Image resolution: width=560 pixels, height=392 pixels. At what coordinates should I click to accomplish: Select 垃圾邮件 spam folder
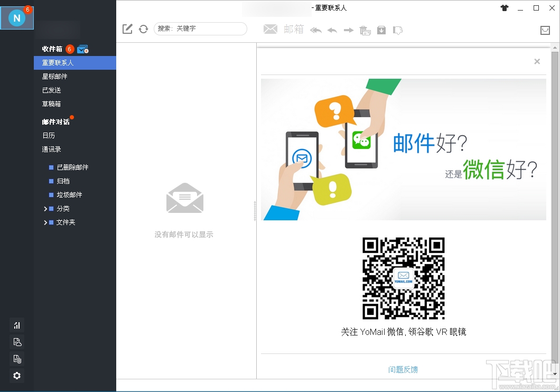point(69,194)
